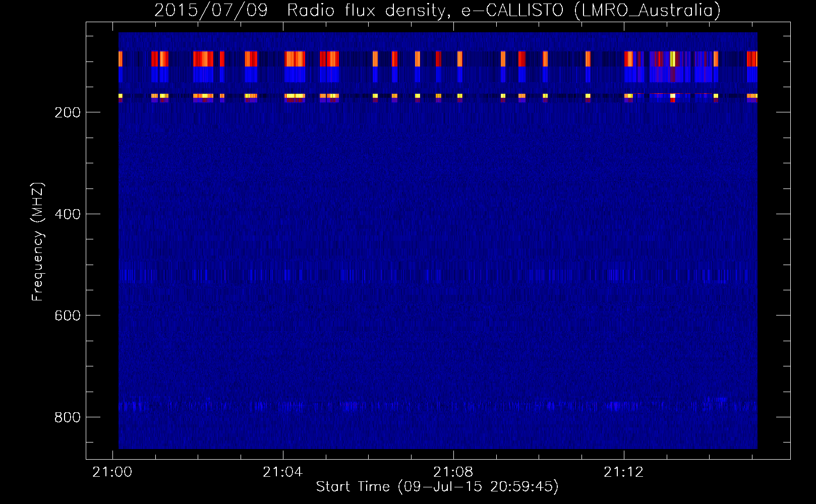This screenshot has width=816, height=504.
Task: Click the 400 frequency axis label
Action: tap(68, 214)
